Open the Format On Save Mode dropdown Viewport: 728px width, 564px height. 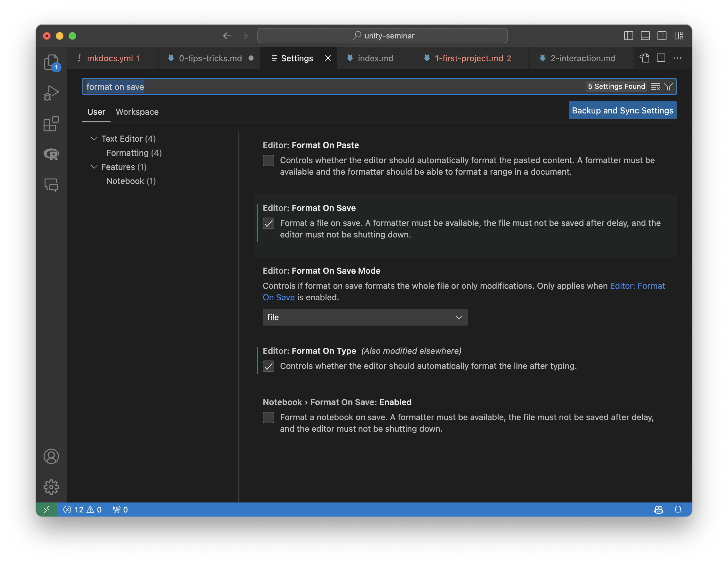[x=365, y=317]
